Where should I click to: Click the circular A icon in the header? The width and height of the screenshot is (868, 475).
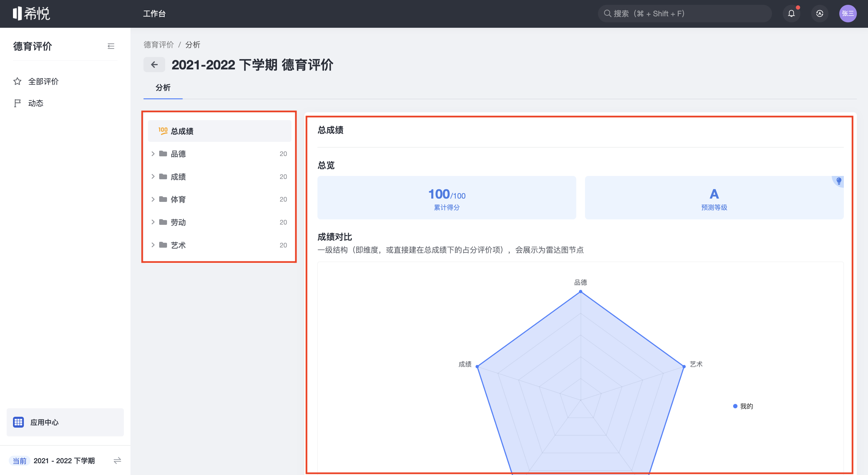(x=819, y=14)
